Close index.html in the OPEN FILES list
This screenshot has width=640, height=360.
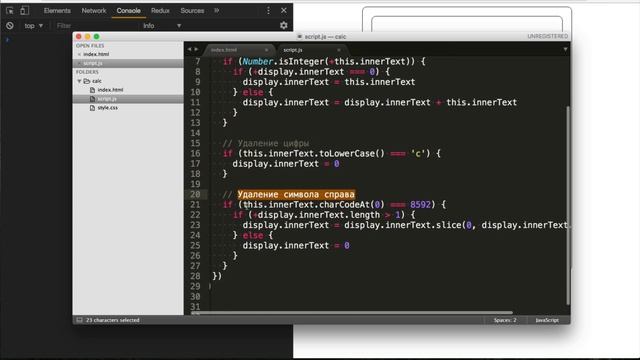[x=79, y=54]
